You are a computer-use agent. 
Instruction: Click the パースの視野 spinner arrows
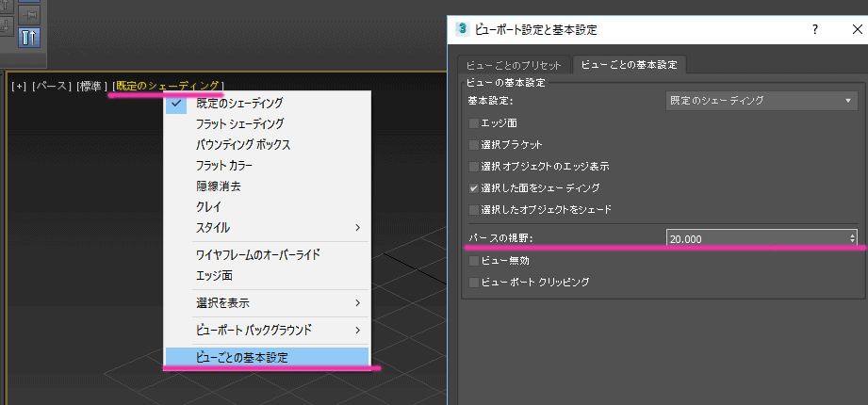click(852, 239)
